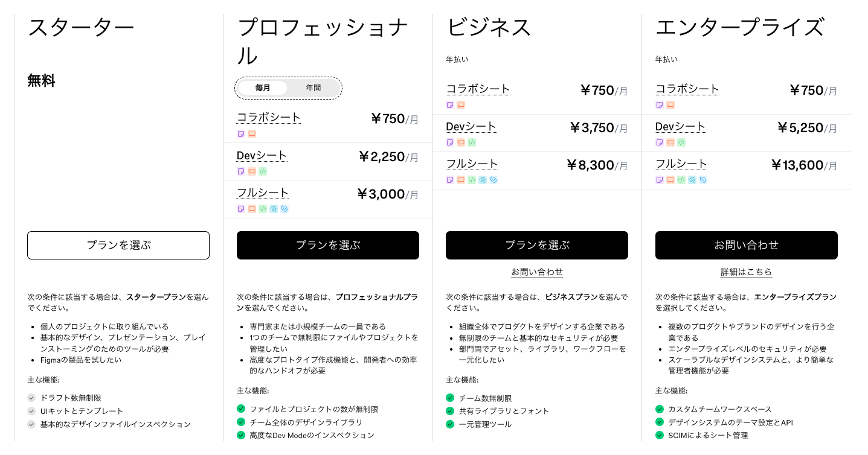Open お問い合わせ link under Business plan
The height and width of the screenshot is (455, 868).
coord(537,272)
